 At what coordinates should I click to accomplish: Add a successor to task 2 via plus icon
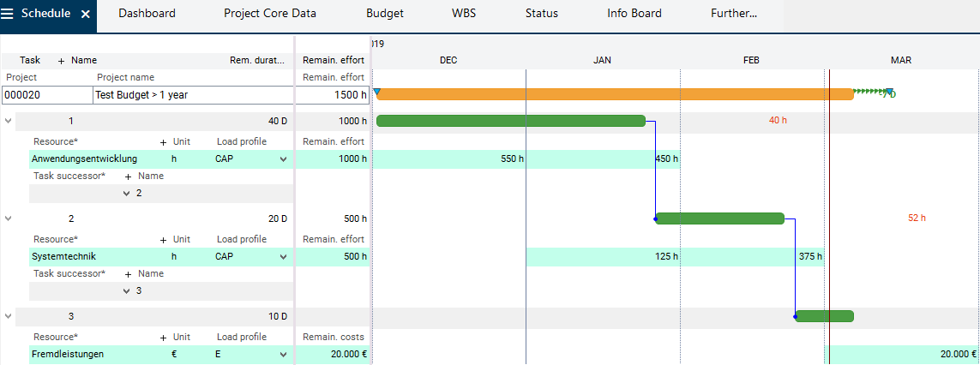[129, 273]
